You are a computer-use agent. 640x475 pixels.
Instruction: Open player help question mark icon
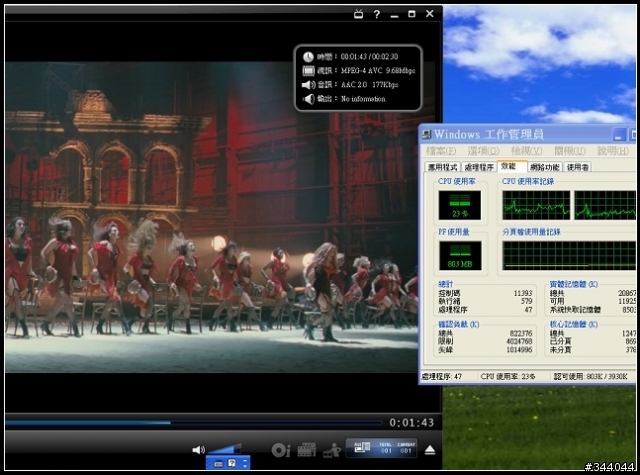click(377, 14)
